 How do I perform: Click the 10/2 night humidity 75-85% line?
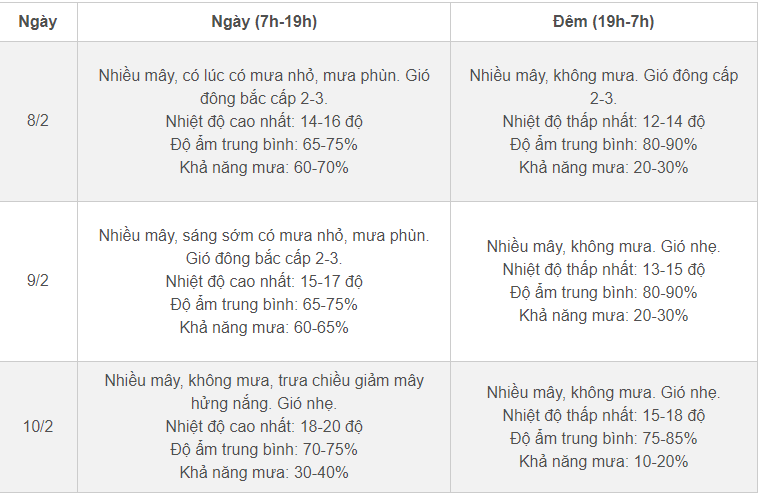[603, 438]
